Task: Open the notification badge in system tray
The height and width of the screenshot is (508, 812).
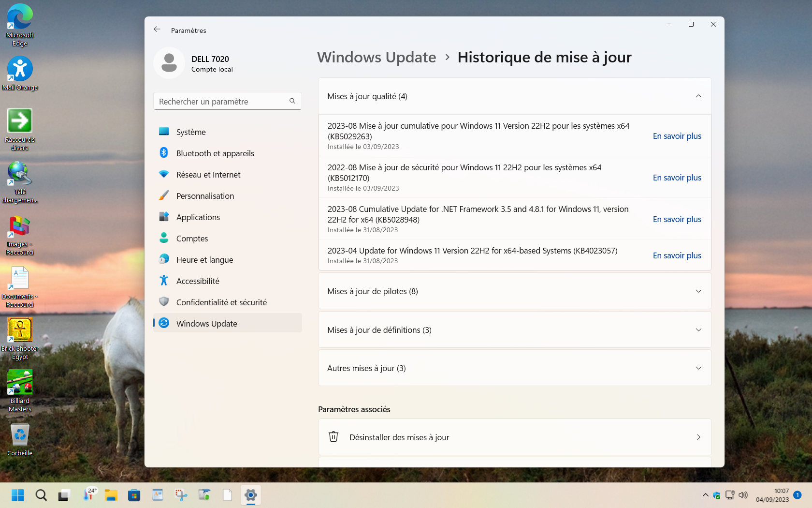Action: tap(797, 495)
